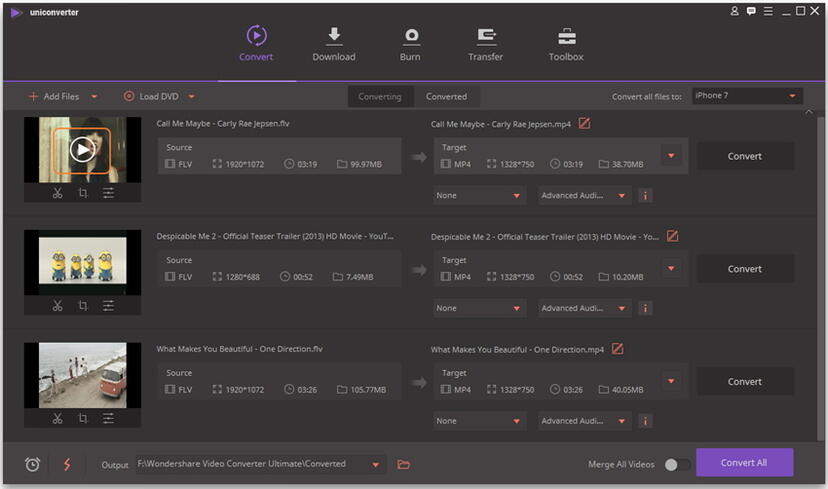Open the Burn section
This screenshot has height=489, width=828.
pyautogui.click(x=410, y=44)
